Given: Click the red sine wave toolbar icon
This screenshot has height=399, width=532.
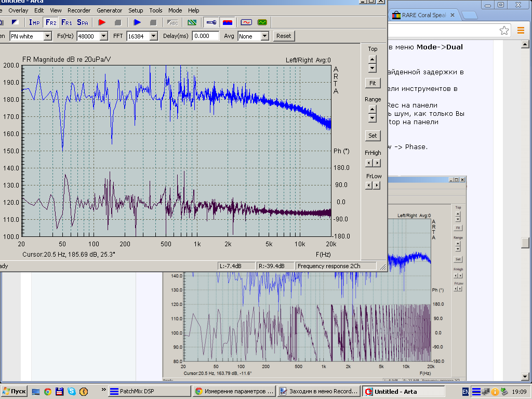Looking at the screenshot, I should pyautogui.click(x=246, y=22).
